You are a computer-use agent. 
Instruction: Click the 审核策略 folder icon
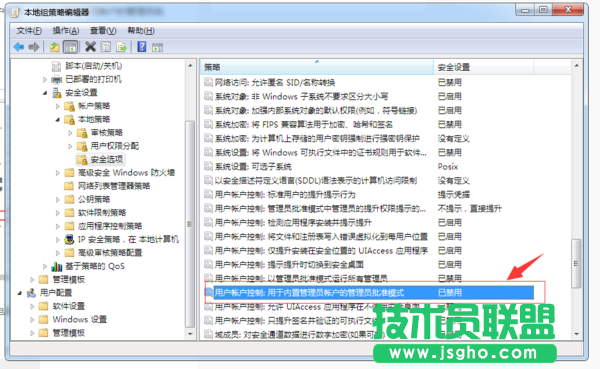[82, 133]
